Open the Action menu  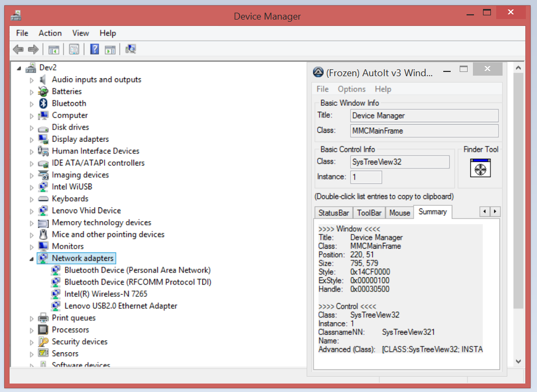pos(50,33)
